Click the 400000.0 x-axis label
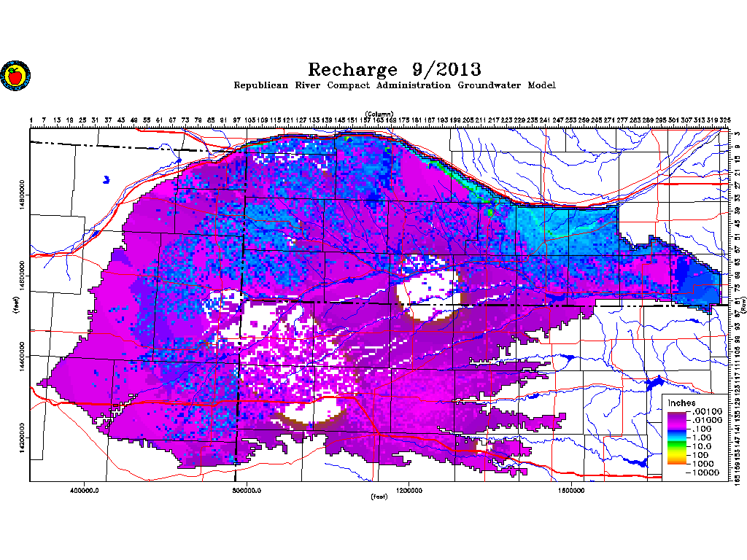Image resolution: width=747 pixels, height=560 pixels. pyautogui.click(x=85, y=490)
